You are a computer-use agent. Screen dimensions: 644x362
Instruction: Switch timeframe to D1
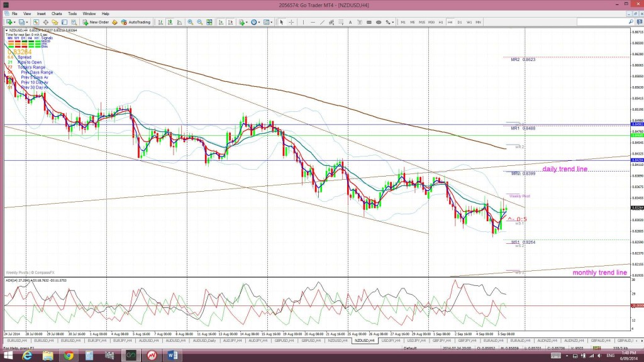click(x=460, y=22)
